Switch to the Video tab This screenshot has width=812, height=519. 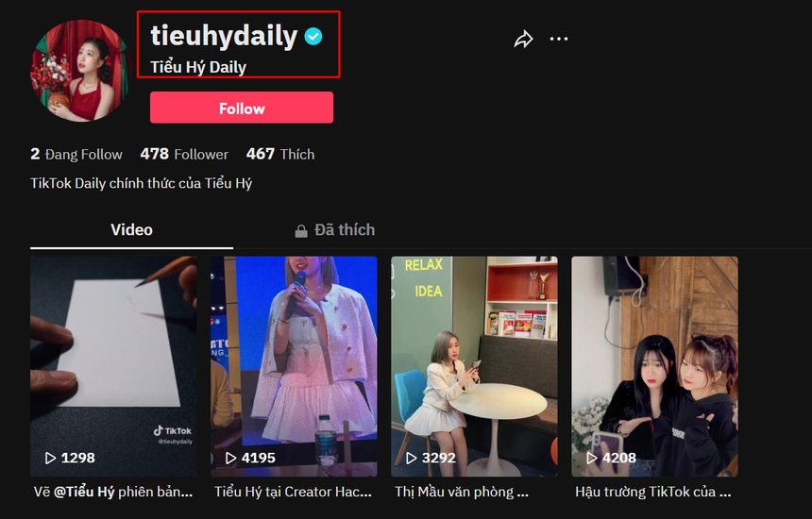click(131, 230)
